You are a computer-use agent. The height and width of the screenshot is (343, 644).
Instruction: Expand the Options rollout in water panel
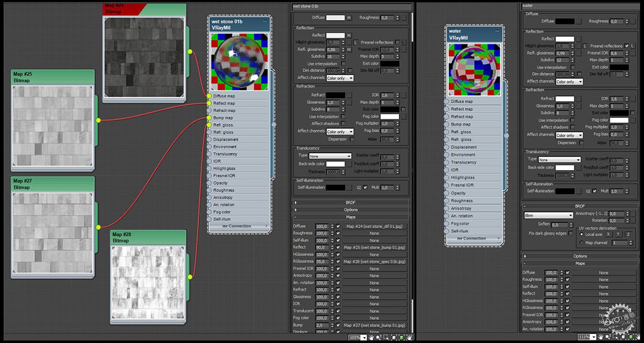click(x=580, y=256)
